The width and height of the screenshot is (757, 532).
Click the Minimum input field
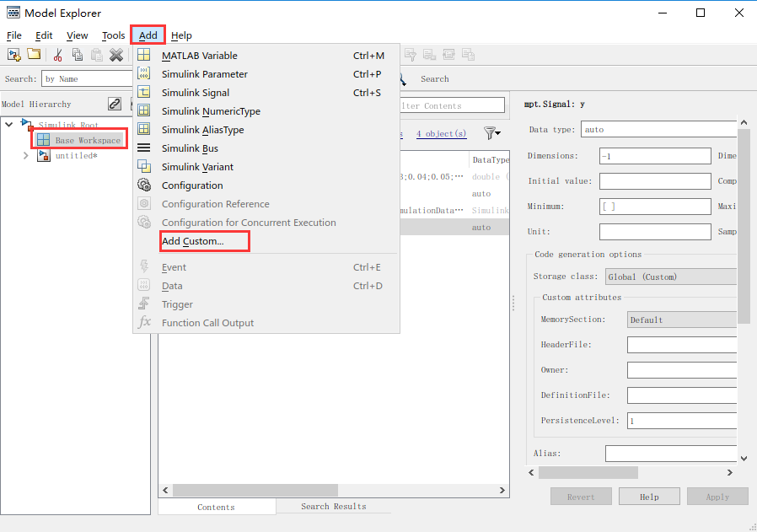point(655,206)
